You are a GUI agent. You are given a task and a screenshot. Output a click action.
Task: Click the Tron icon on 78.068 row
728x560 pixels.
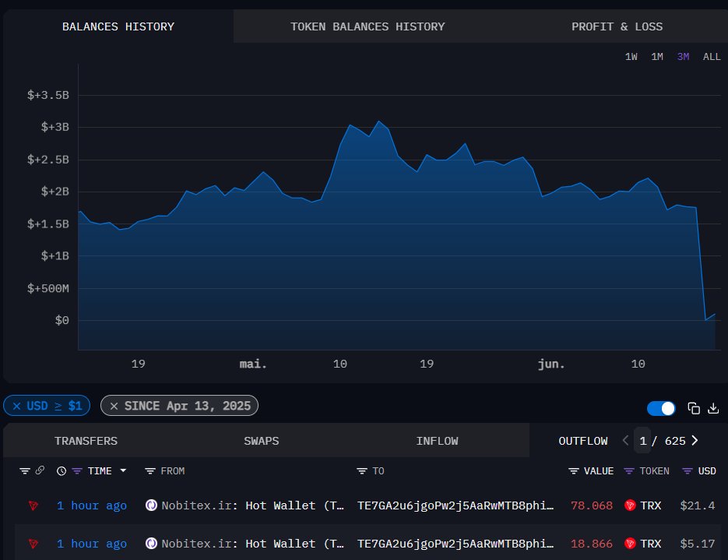[x=33, y=505]
